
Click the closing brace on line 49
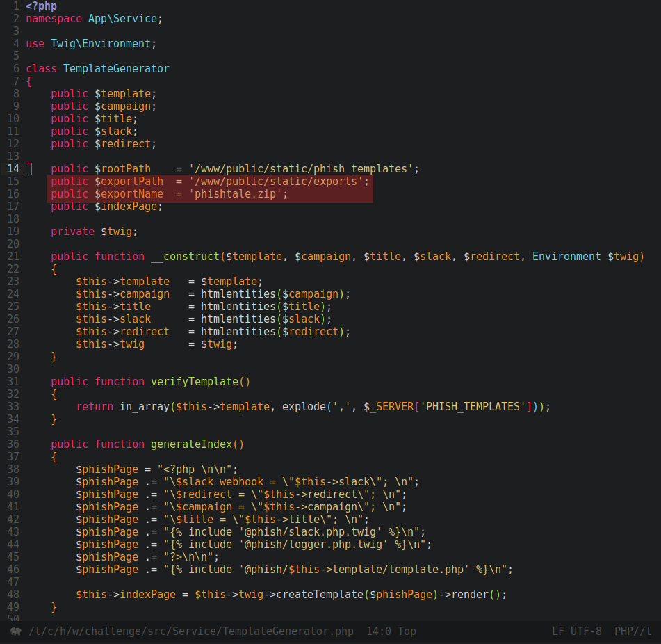[54, 607]
